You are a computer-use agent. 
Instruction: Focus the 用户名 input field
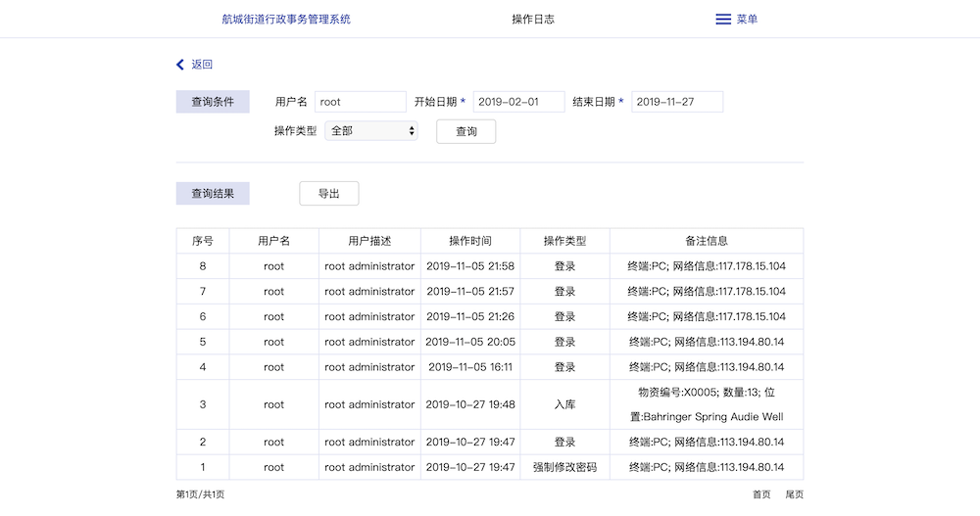(x=361, y=102)
